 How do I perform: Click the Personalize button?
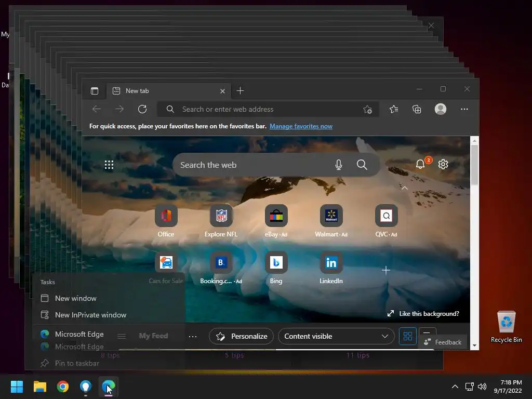[241, 336]
